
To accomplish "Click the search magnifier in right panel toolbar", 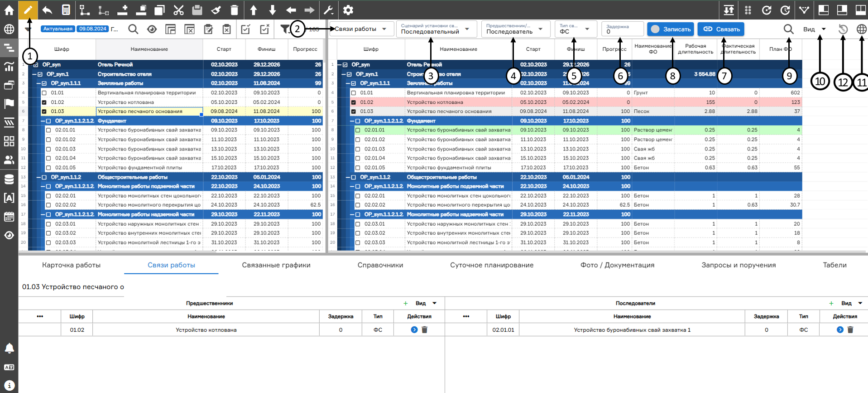I will pos(788,29).
